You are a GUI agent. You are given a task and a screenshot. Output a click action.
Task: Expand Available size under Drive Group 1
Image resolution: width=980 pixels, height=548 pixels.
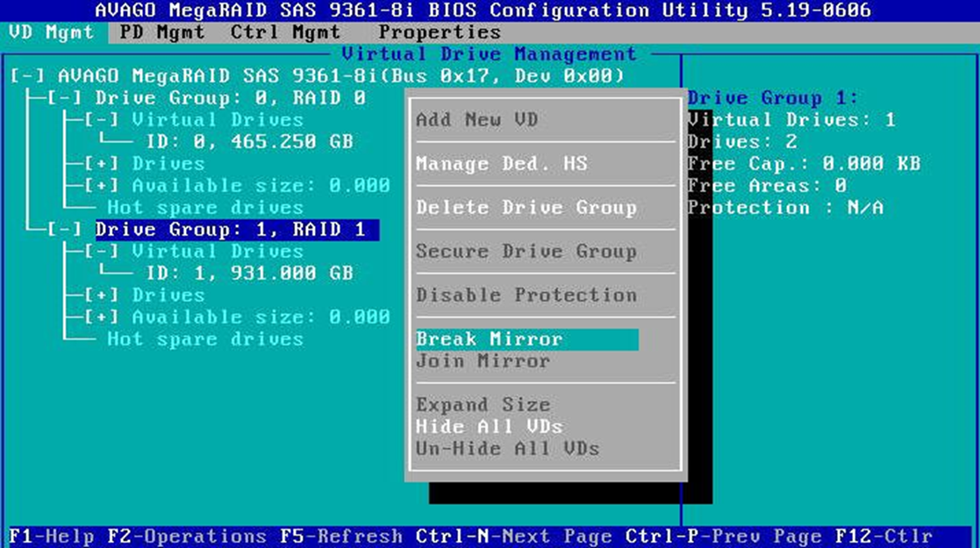pos(101,317)
